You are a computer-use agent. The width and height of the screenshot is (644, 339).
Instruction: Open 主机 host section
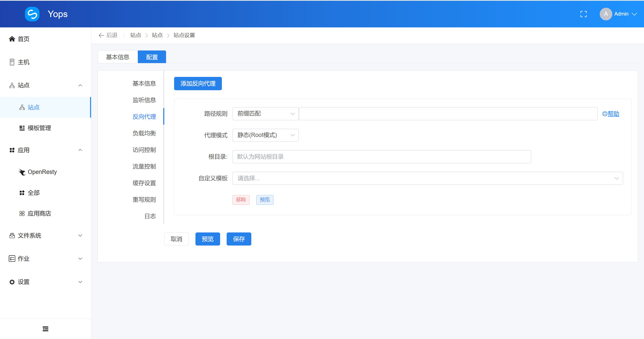(x=23, y=62)
